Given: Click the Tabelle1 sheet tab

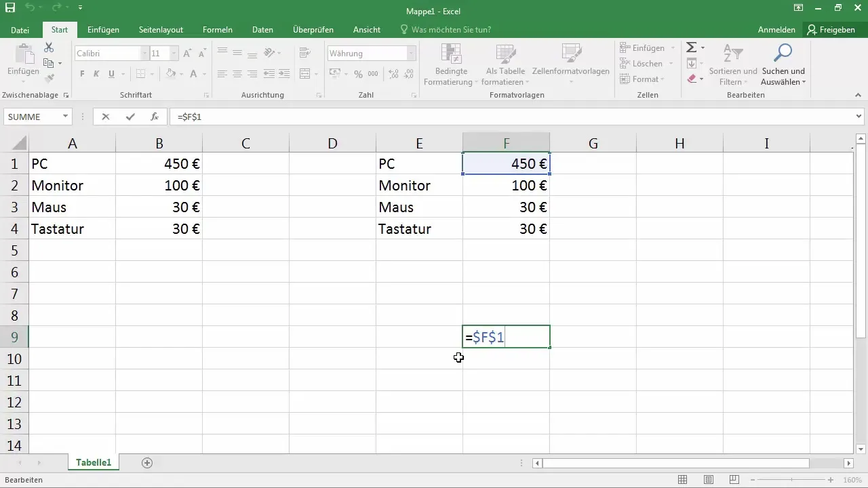Looking at the screenshot, I should click(x=94, y=462).
